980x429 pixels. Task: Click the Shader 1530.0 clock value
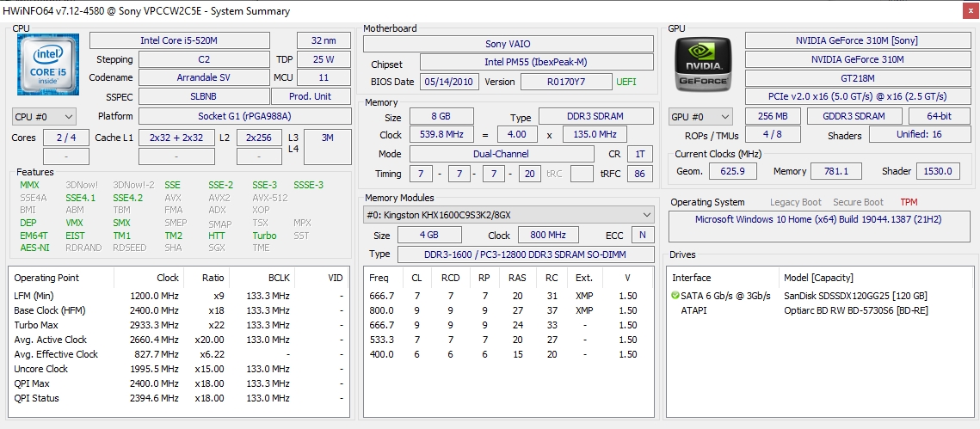[x=939, y=171]
